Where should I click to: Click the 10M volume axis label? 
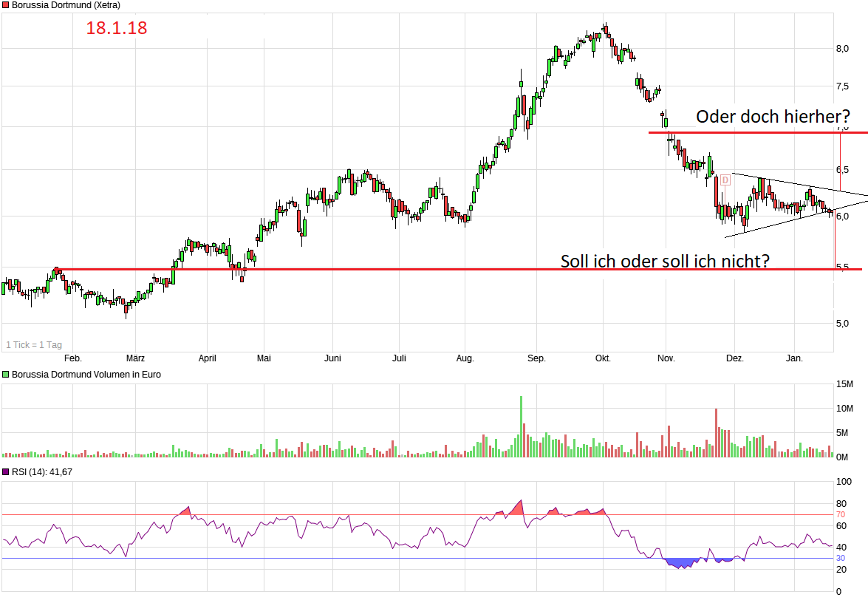845,409
